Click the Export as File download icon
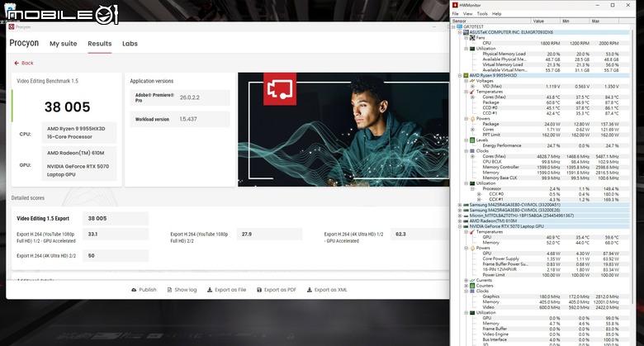 210,290
